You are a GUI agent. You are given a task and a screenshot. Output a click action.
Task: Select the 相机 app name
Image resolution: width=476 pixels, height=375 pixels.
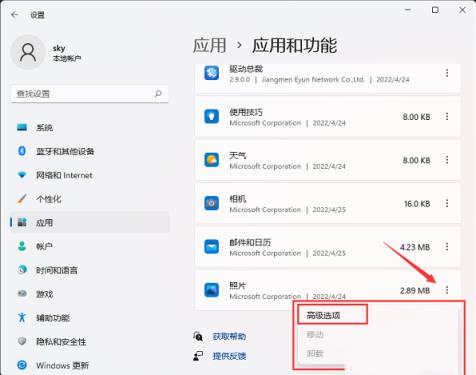[x=238, y=199]
